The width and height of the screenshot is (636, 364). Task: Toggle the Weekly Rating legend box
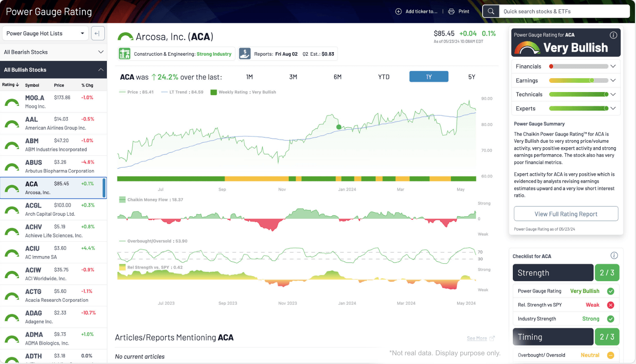tap(213, 92)
